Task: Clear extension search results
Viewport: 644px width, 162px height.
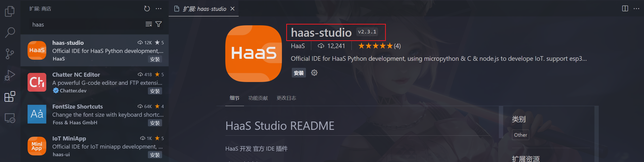Action: click(x=149, y=24)
